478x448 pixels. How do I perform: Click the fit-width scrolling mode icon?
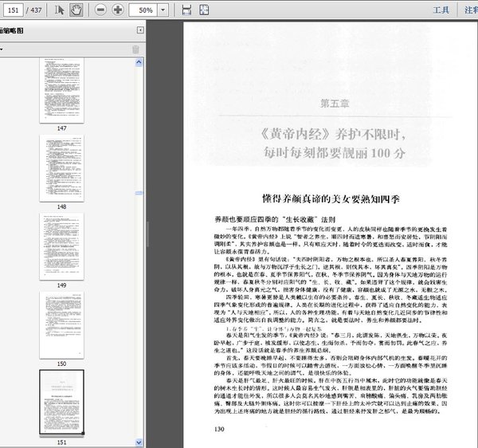(186, 10)
